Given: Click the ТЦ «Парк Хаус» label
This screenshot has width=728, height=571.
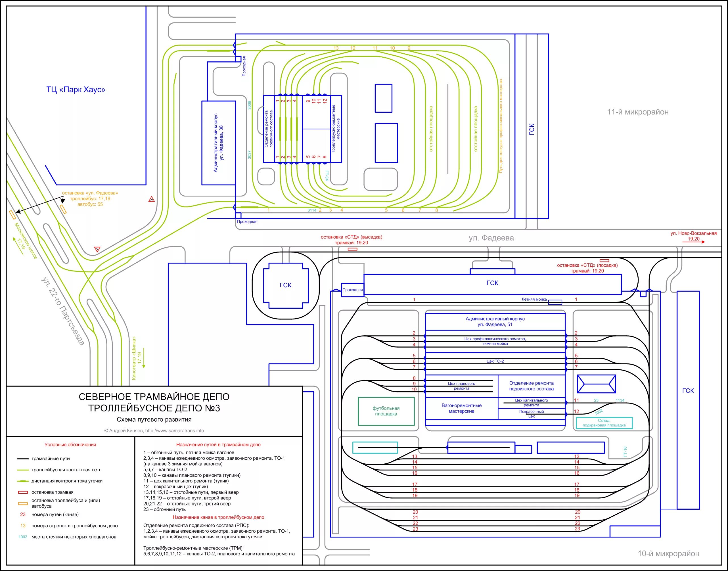Looking at the screenshot, I should 76,90.
